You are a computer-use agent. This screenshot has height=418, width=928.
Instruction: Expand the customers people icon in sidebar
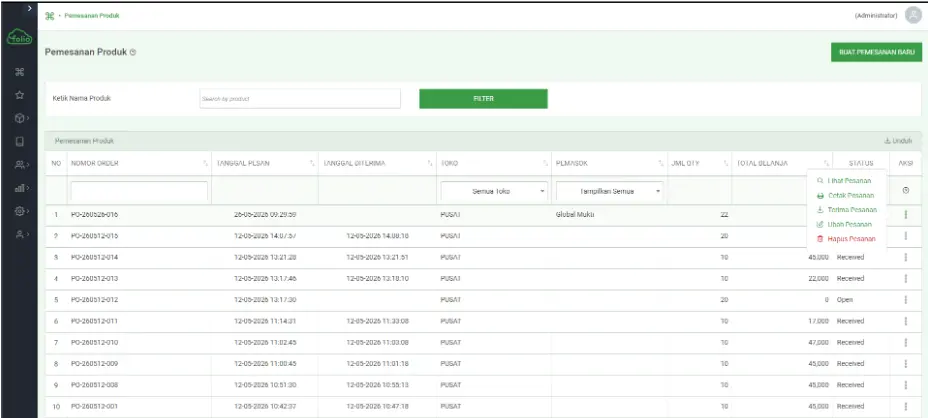pyautogui.click(x=22, y=165)
